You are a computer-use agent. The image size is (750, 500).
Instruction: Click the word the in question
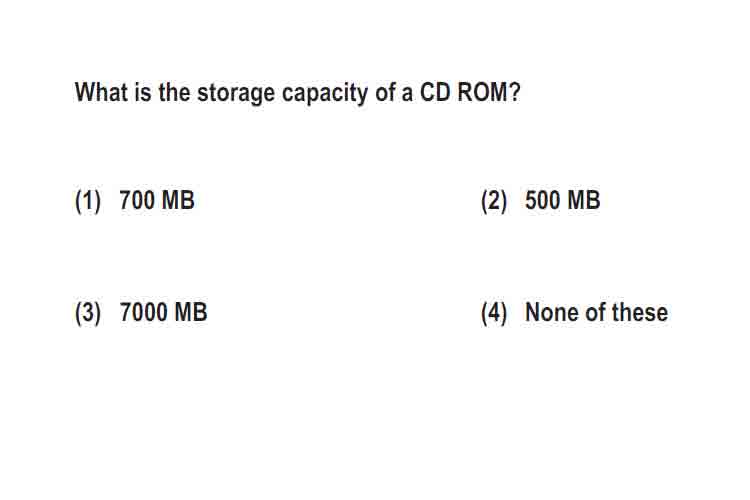click(174, 92)
